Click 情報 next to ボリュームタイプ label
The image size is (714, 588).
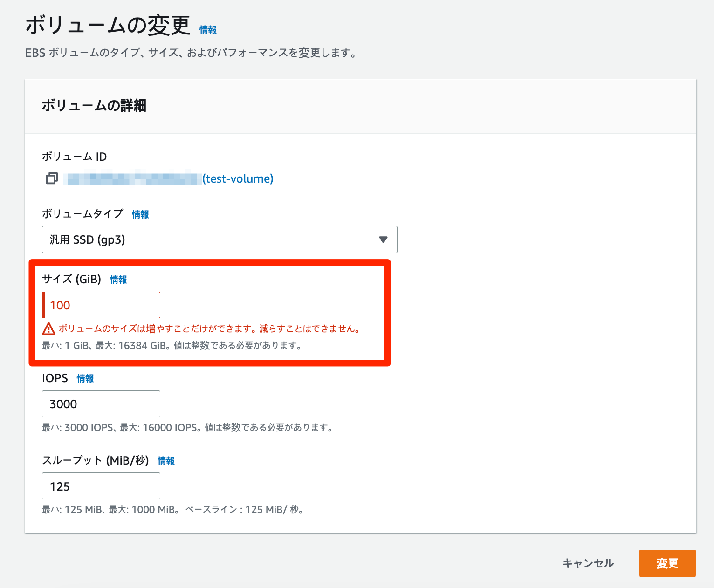click(140, 214)
